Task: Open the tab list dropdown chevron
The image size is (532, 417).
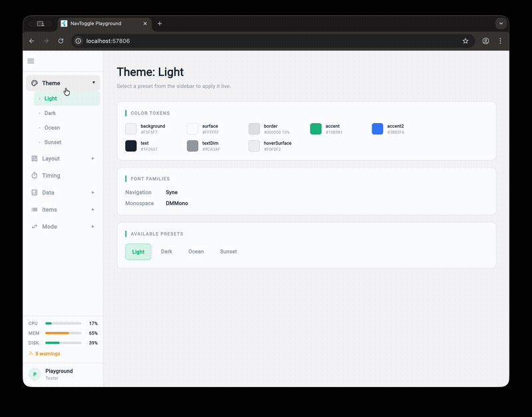Action: 501,23
